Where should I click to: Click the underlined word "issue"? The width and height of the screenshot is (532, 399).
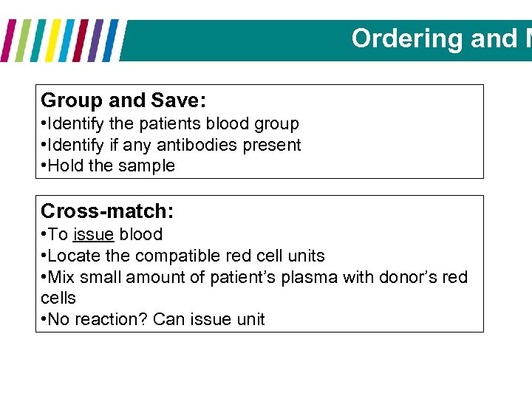(93, 235)
